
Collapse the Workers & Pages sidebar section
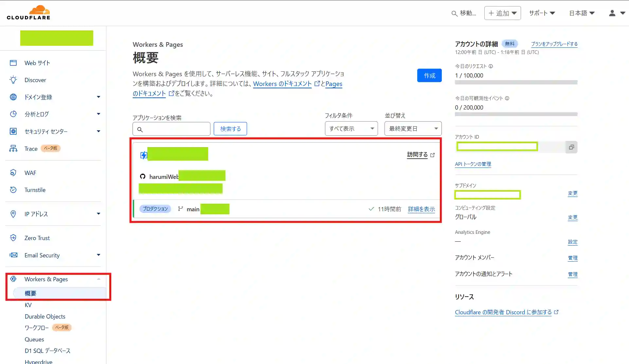[99, 279]
